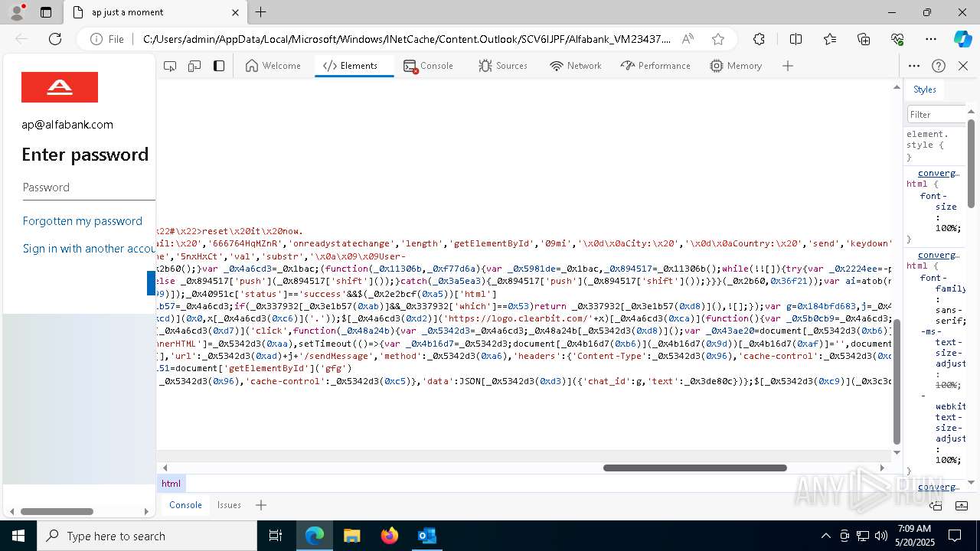Open the second converg stylesheet link
Image resolution: width=980 pixels, height=551 pixels.
(x=939, y=255)
